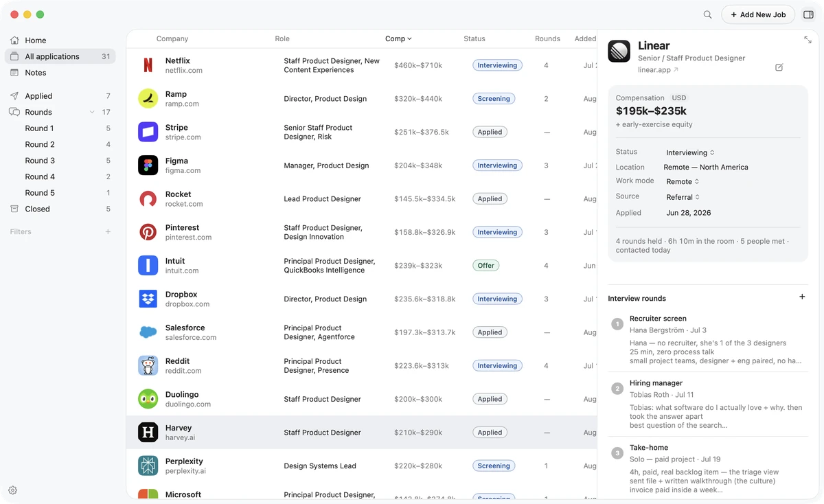824x504 pixels.
Task: Select the $239k–$323k compensation cell
Action: pos(418,266)
